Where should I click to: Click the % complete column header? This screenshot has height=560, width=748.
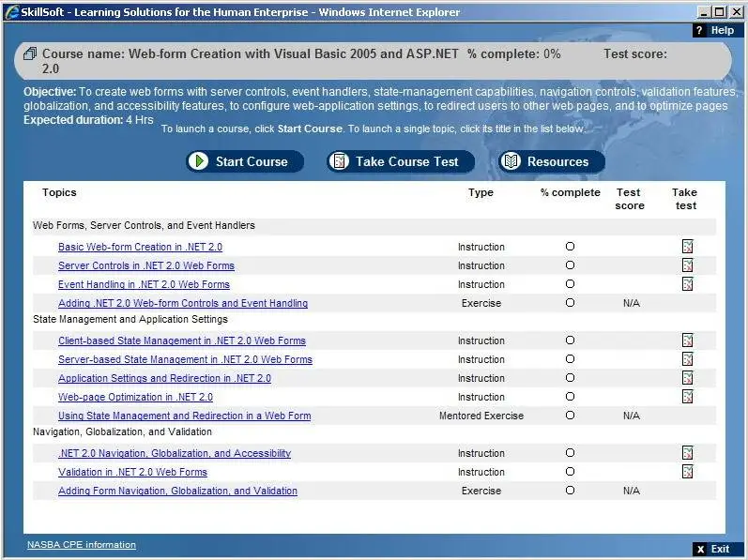[x=570, y=192]
